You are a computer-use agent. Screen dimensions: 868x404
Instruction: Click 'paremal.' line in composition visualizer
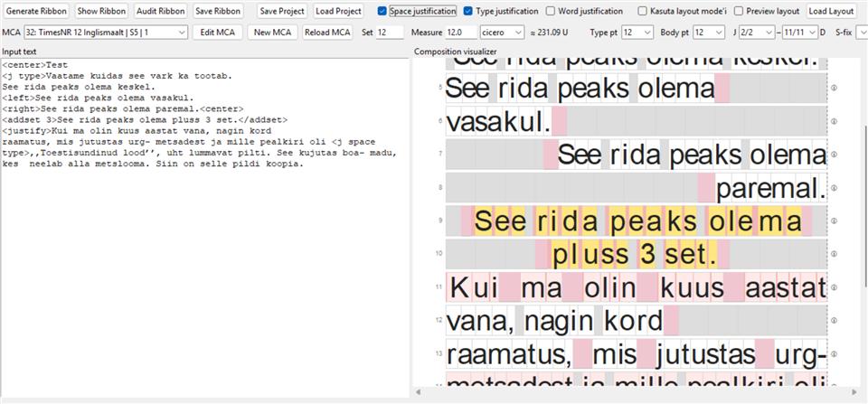[x=636, y=188]
